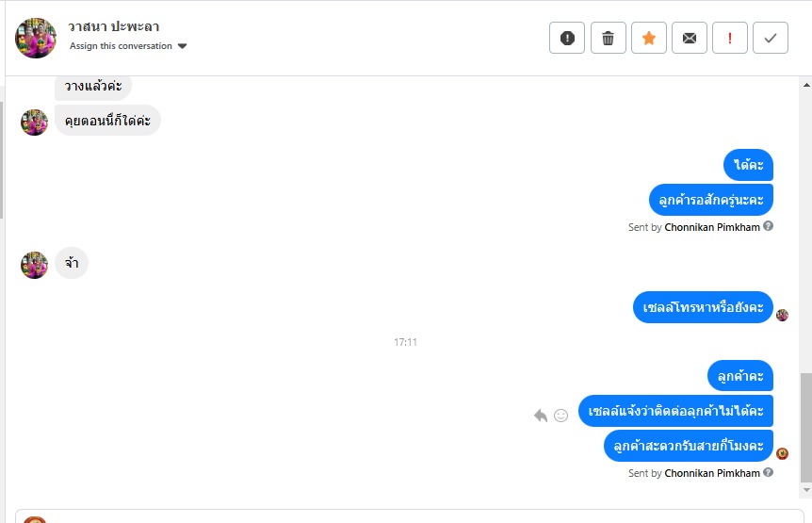Click the last Chonnikan Pimkham sender name
Image resolution: width=812 pixels, height=523 pixels.
tap(712, 473)
